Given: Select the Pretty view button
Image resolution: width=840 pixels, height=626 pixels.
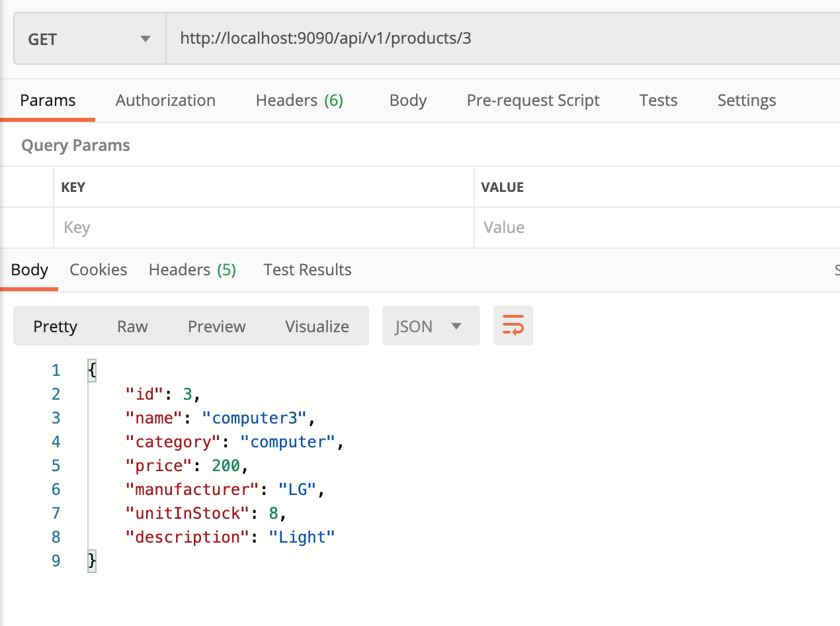Looking at the screenshot, I should [x=56, y=326].
